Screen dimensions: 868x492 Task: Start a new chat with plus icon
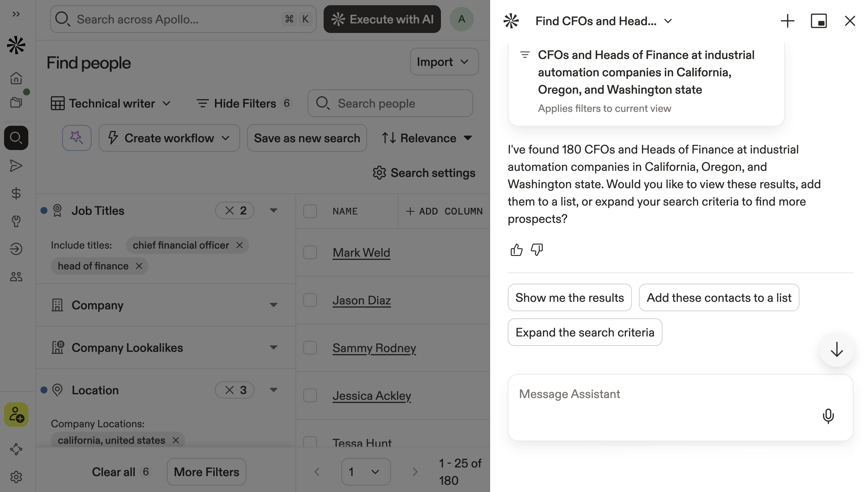[787, 21]
